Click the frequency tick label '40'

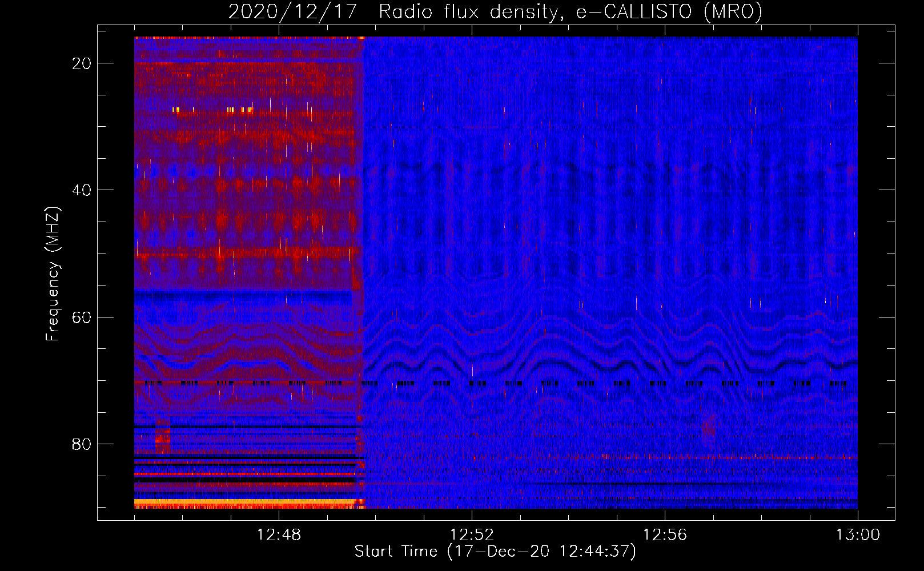tap(82, 190)
